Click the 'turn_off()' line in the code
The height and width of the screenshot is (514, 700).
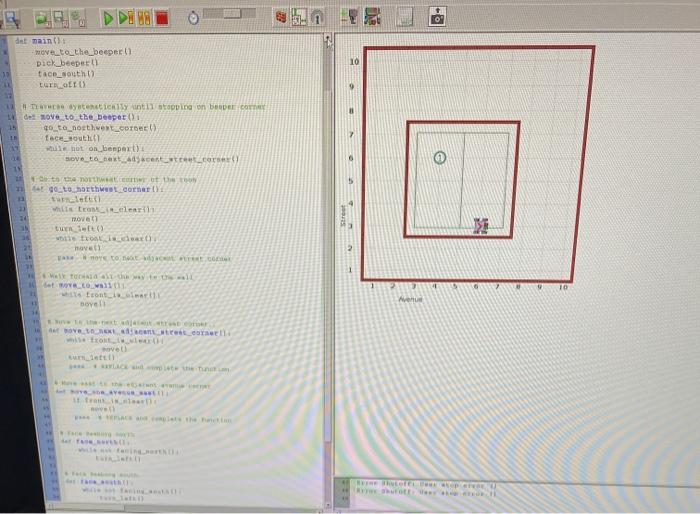tap(62, 84)
